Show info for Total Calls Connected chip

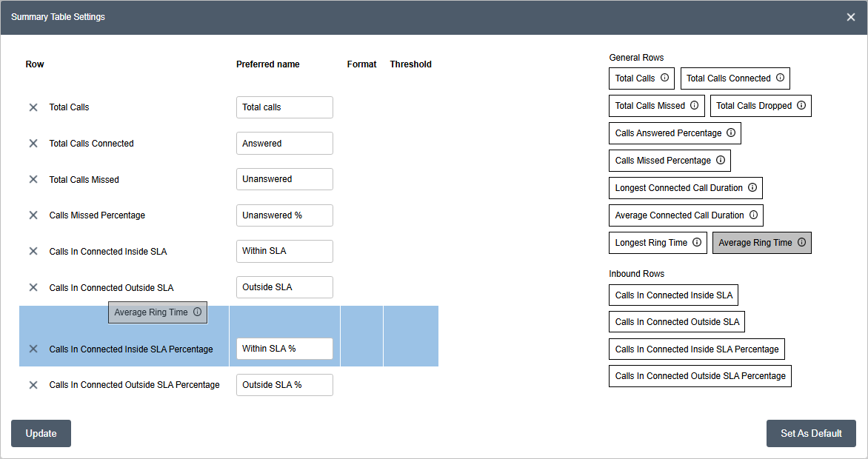click(x=780, y=78)
